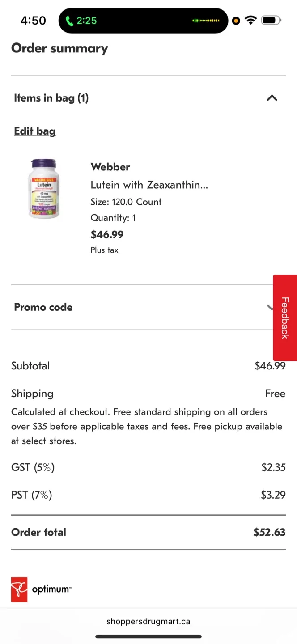Tap the Order total amount
The image size is (297, 644).
coord(269,532)
